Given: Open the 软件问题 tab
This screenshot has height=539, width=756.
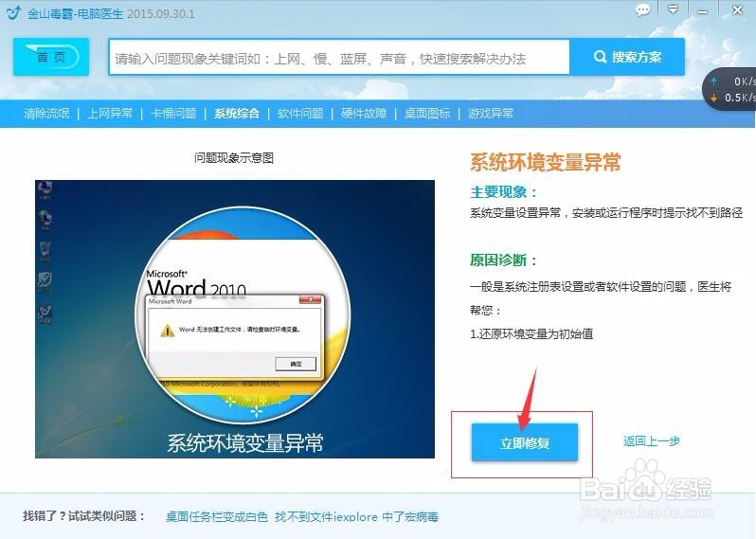Looking at the screenshot, I should pyautogui.click(x=300, y=114).
